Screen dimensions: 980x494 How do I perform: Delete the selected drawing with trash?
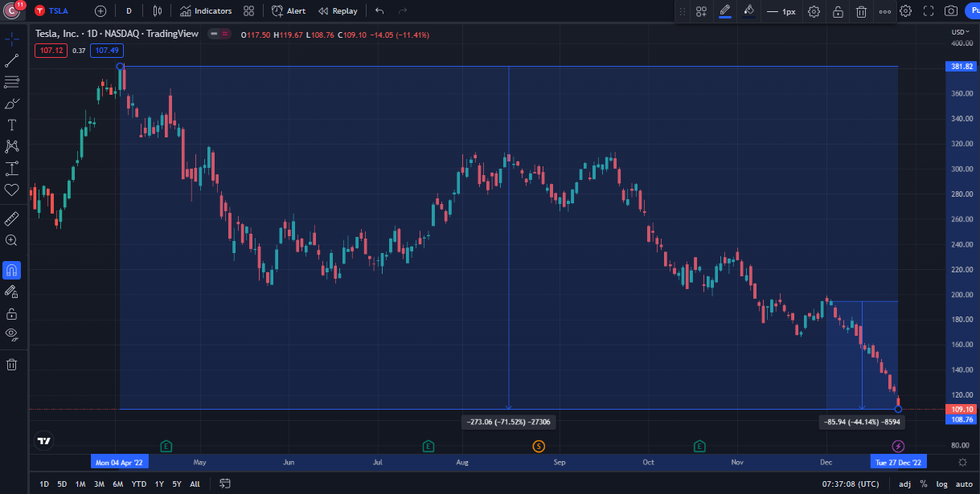pyautogui.click(x=861, y=11)
